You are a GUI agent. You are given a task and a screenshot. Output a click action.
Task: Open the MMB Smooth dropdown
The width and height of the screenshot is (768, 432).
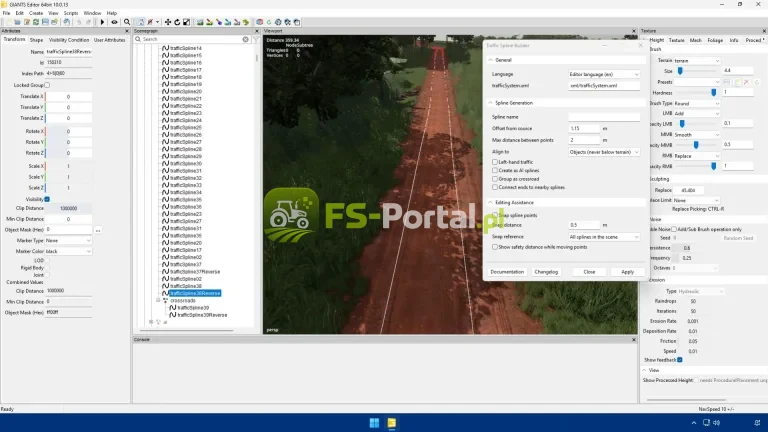[x=696, y=135]
